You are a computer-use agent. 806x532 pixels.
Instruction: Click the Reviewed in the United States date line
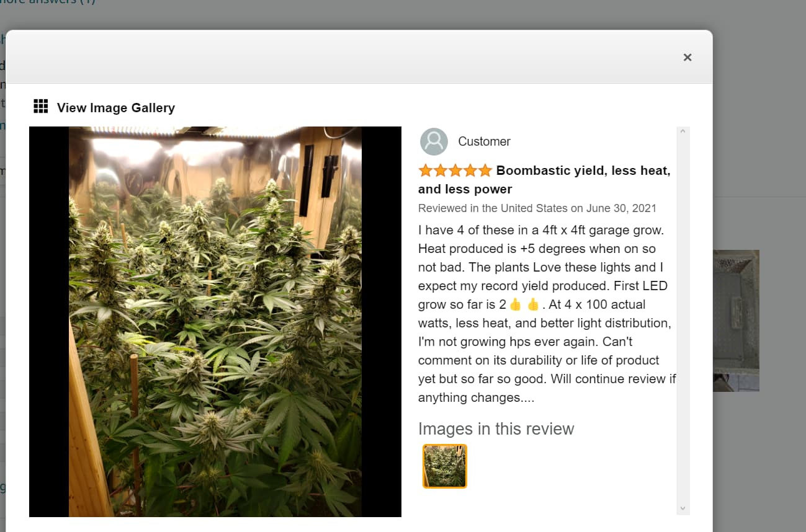537,208
